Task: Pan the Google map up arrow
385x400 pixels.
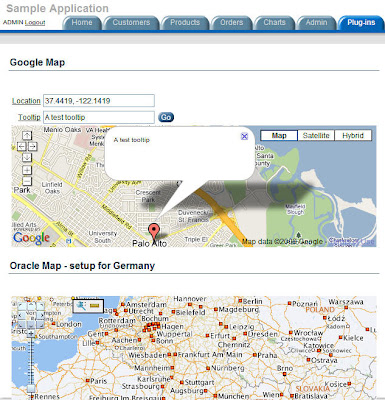Action: 27,135
